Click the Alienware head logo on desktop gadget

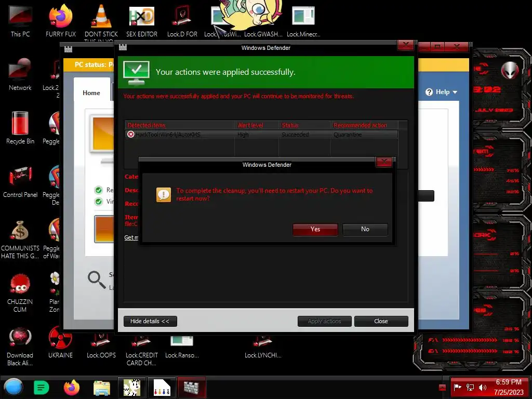pos(510,70)
